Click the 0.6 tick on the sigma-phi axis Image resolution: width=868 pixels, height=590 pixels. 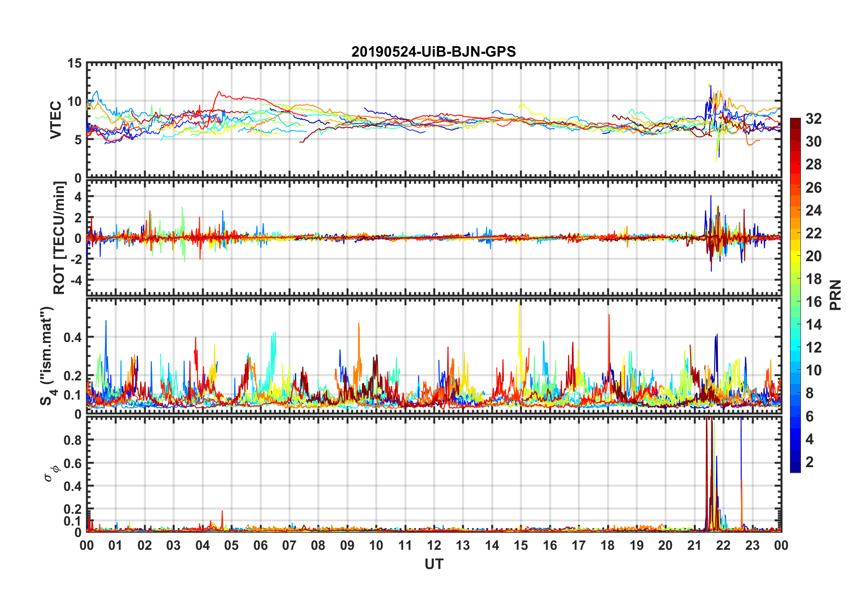tap(73, 463)
